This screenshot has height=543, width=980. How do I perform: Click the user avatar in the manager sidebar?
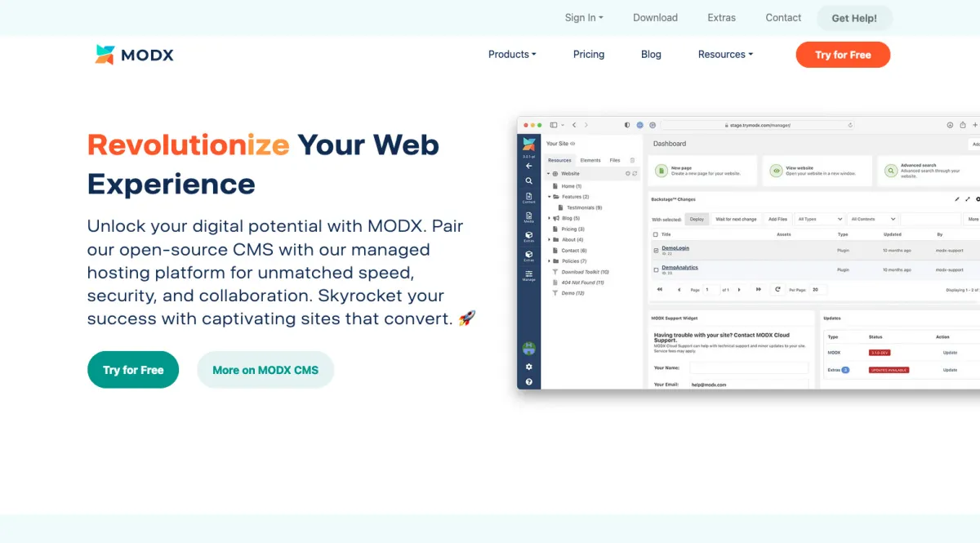[529, 349]
